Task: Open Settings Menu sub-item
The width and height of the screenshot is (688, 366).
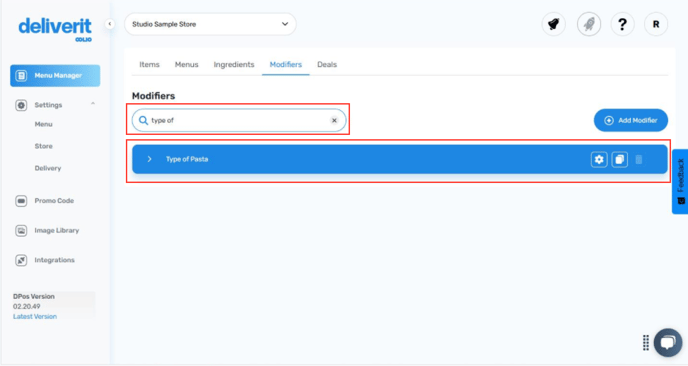Action: coord(43,124)
